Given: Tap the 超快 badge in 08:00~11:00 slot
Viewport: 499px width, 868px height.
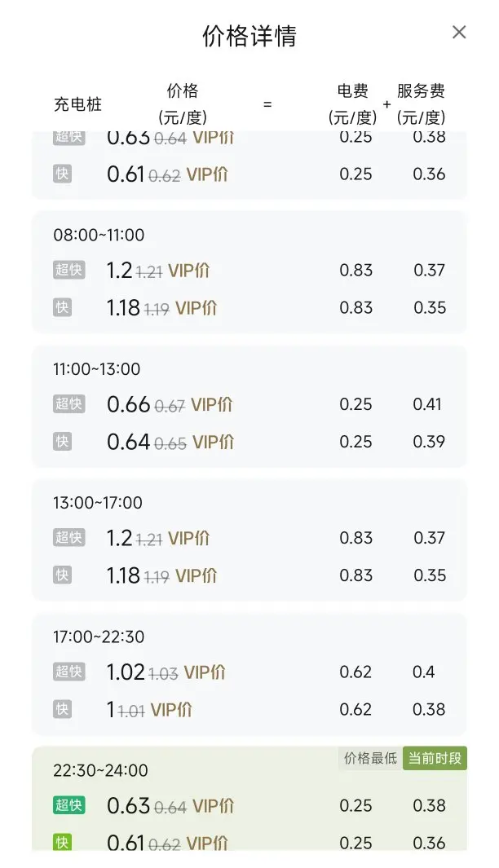Looking at the screenshot, I should coord(69,271).
